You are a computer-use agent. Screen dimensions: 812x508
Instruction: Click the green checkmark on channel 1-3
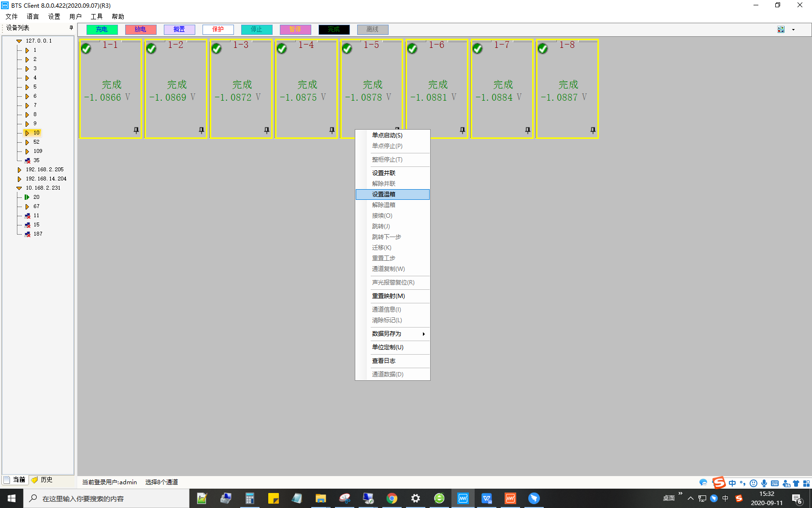click(217, 49)
